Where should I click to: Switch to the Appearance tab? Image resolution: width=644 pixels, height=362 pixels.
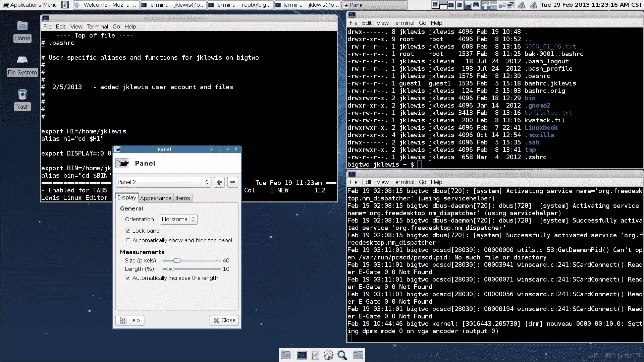tap(156, 198)
